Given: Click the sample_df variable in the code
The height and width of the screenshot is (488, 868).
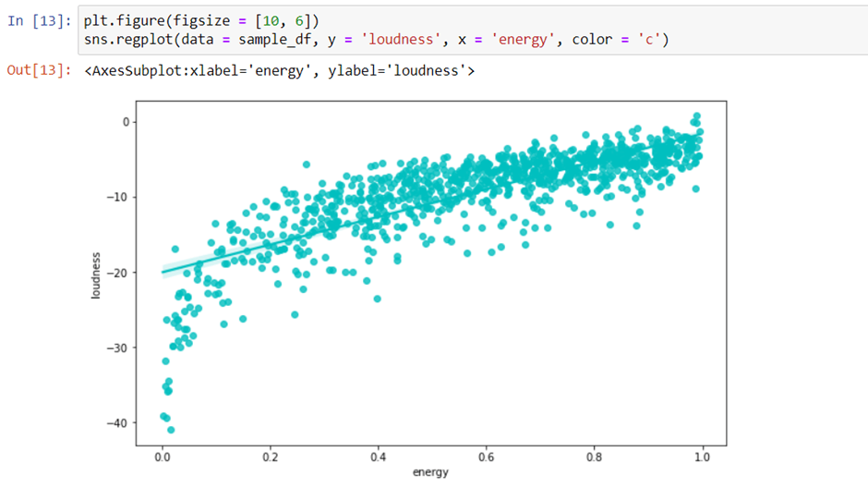Looking at the screenshot, I should click(274, 40).
